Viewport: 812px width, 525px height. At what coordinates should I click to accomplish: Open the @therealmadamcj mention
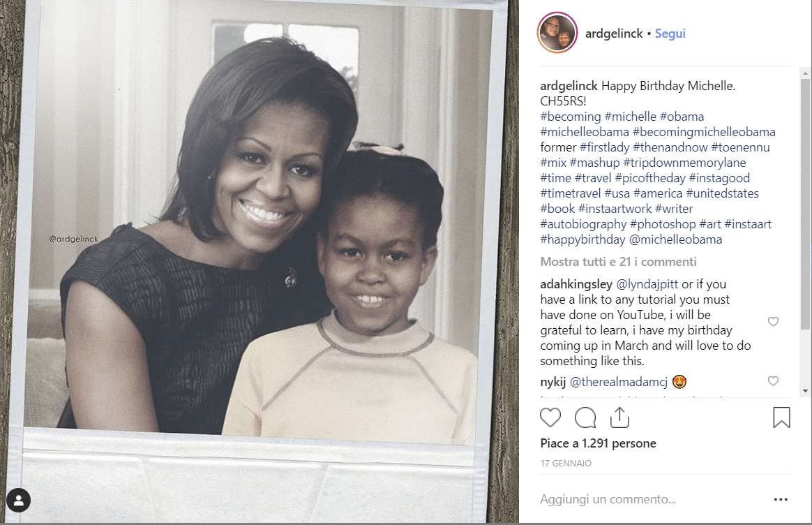(619, 382)
